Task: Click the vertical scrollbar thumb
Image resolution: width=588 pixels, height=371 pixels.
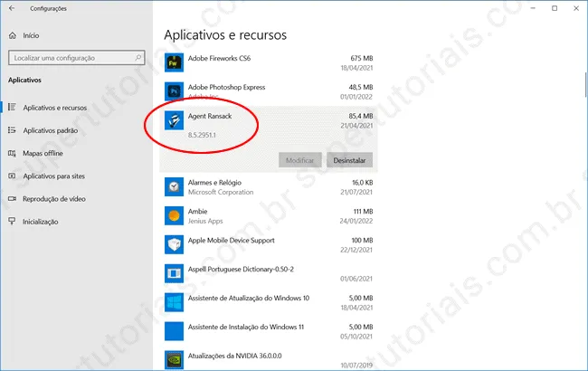Action: (586, 84)
